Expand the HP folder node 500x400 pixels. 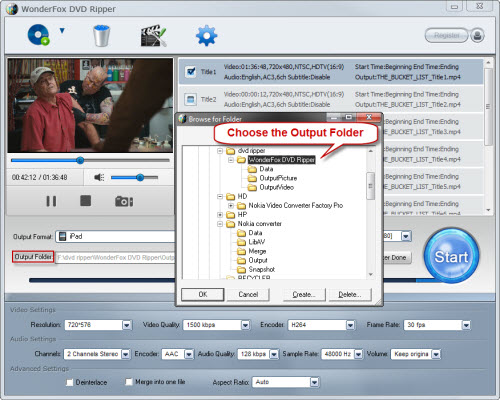[x=220, y=215]
